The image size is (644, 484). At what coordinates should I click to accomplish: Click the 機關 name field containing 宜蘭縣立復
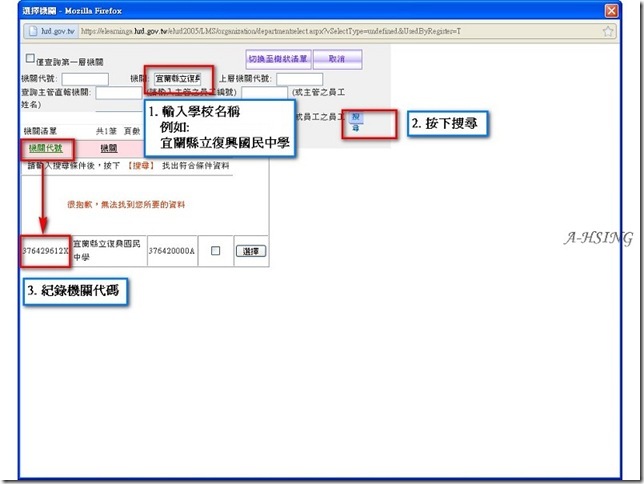pyautogui.click(x=177, y=79)
